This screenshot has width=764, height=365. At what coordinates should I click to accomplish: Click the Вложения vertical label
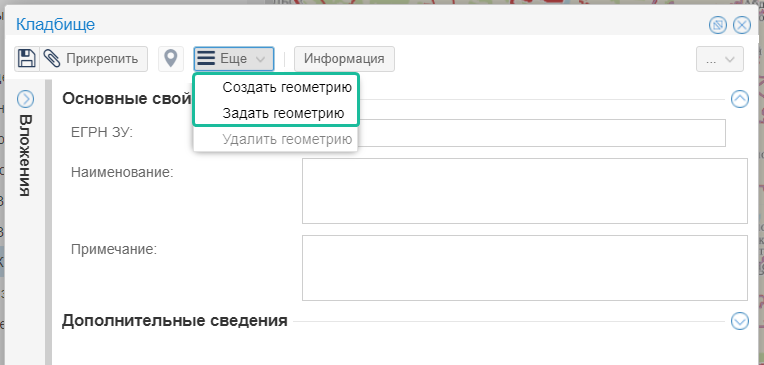(x=25, y=155)
